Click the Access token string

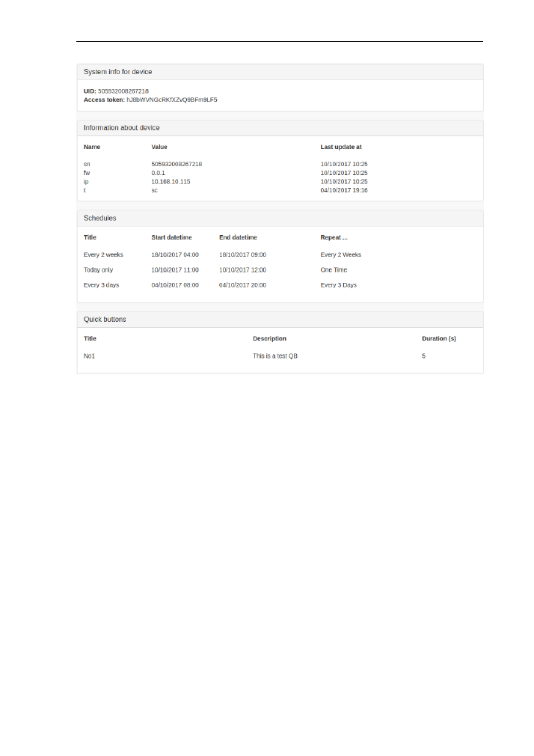pos(171,99)
